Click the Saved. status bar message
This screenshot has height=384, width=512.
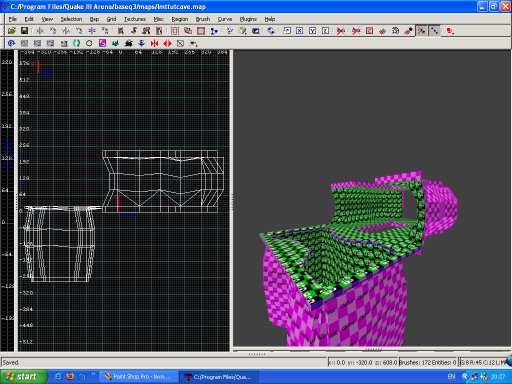(11, 362)
